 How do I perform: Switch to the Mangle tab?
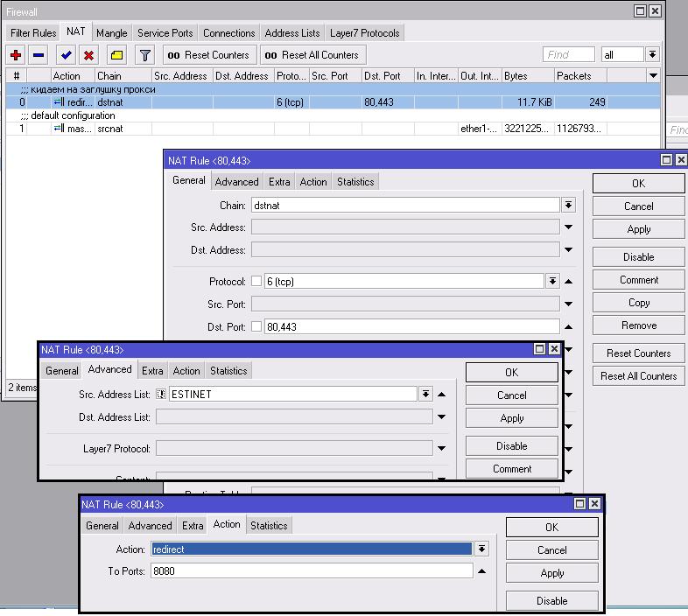pos(111,33)
